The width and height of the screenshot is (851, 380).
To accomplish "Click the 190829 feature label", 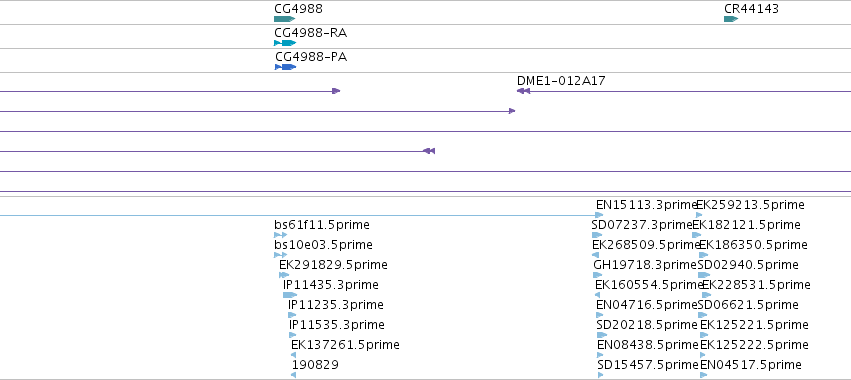I will [x=315, y=365].
